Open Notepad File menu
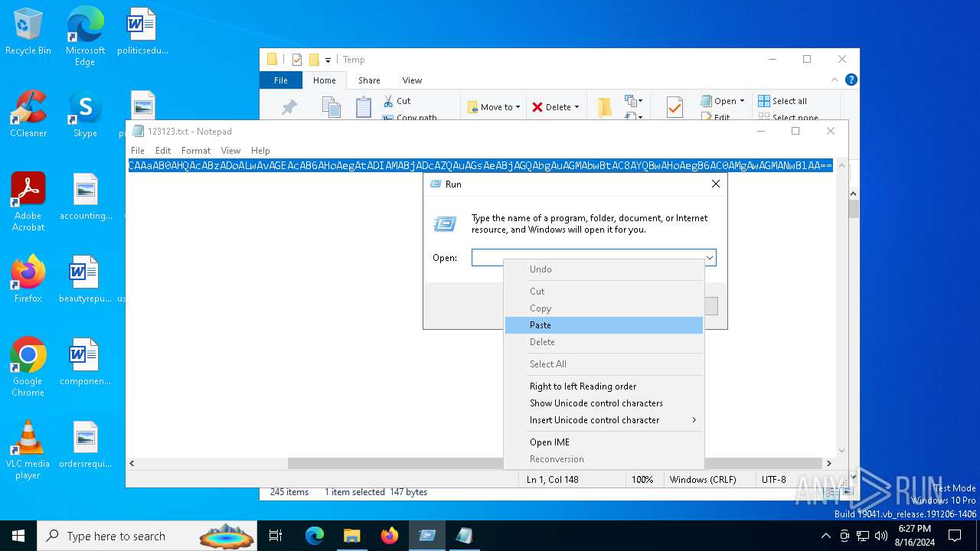980x551 pixels. 138,151
